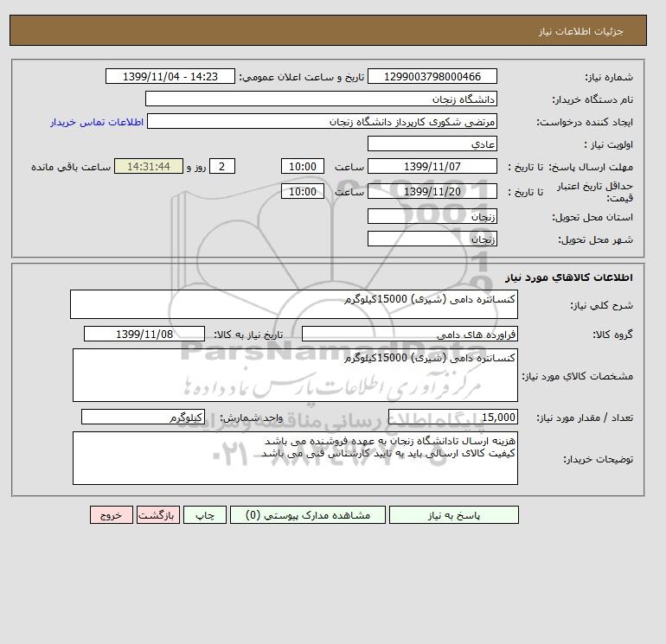Viewport: 666px width, 644px height.
Task: Click the price validity hour field 10:00
Action: point(303,191)
